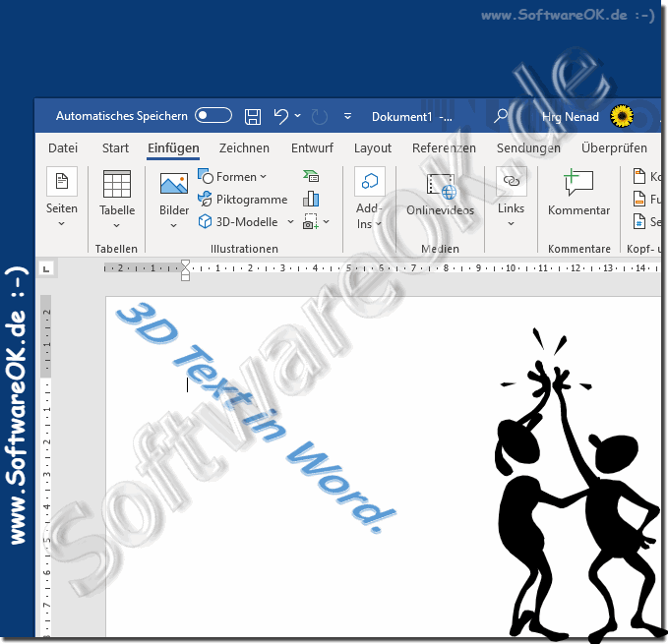Click the Tabelle grid icon
Image resolution: width=668 pixels, height=644 pixels.
pyautogui.click(x=117, y=184)
